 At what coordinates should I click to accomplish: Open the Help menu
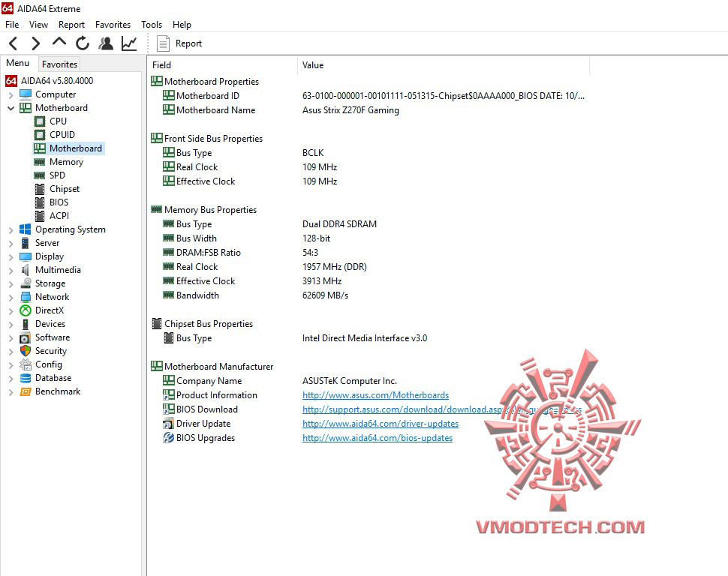pyautogui.click(x=182, y=25)
